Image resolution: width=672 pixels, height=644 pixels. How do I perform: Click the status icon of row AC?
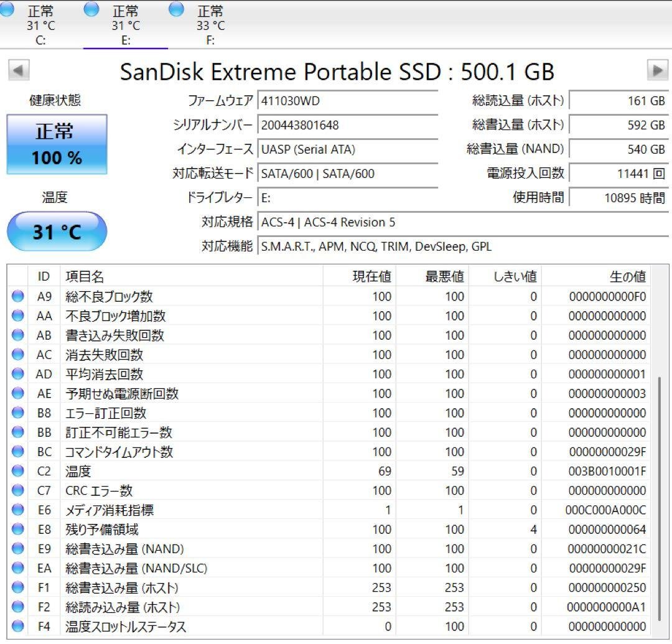coord(17,354)
